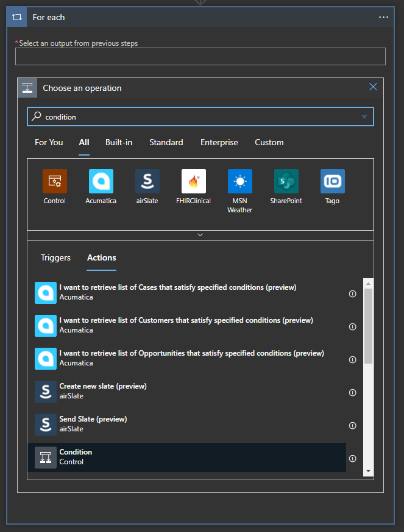Show info for Create new slate
This screenshot has height=532, width=404.
coord(352,392)
